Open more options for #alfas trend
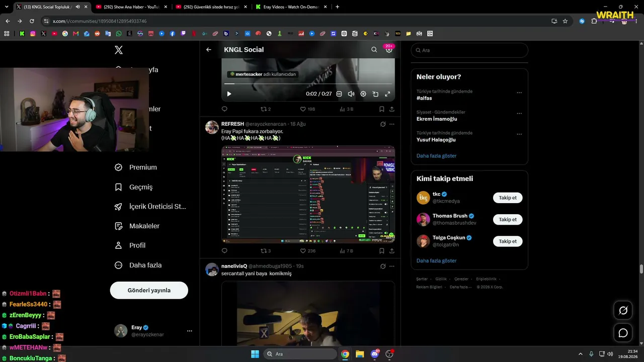Screen dimensions: 644x362 click(519, 93)
